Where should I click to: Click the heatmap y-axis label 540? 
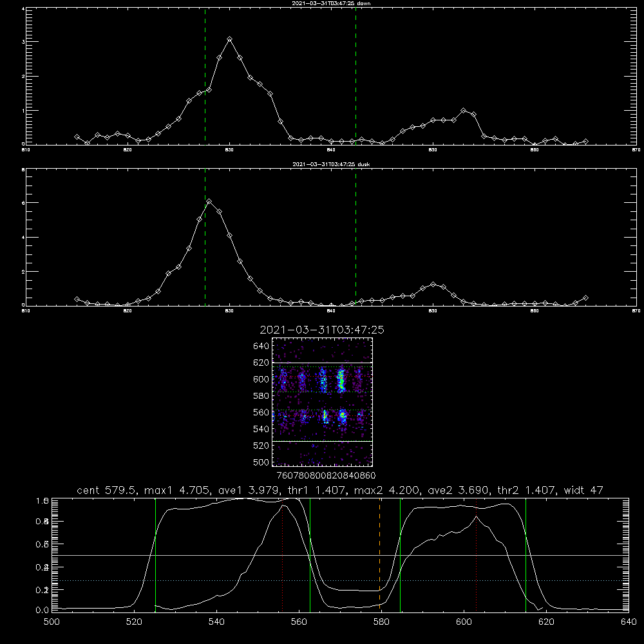click(x=261, y=429)
